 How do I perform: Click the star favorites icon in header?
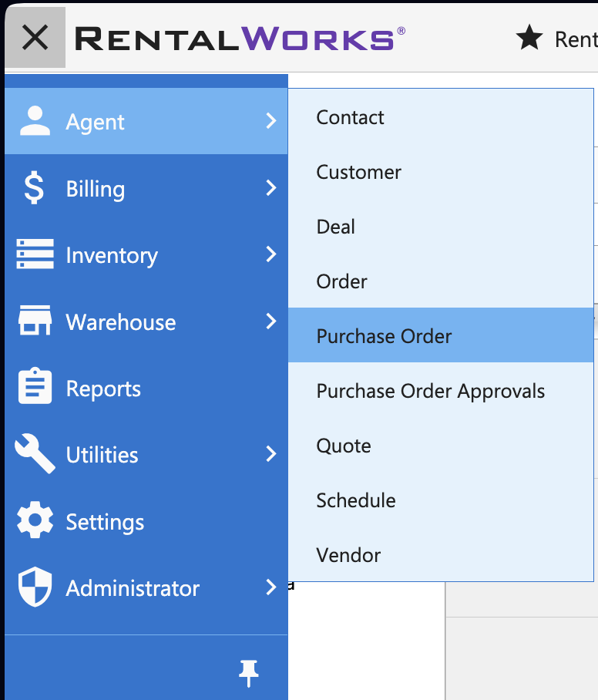pyautogui.click(x=529, y=38)
